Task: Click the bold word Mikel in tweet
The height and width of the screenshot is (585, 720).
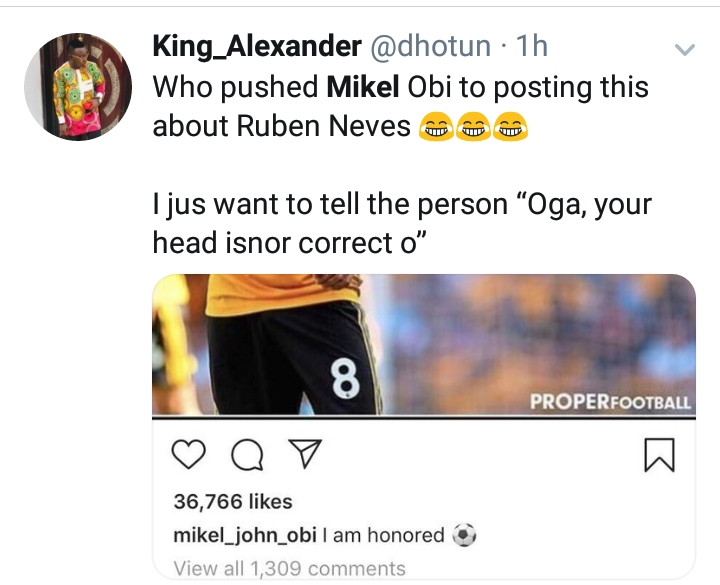Action: click(x=364, y=87)
